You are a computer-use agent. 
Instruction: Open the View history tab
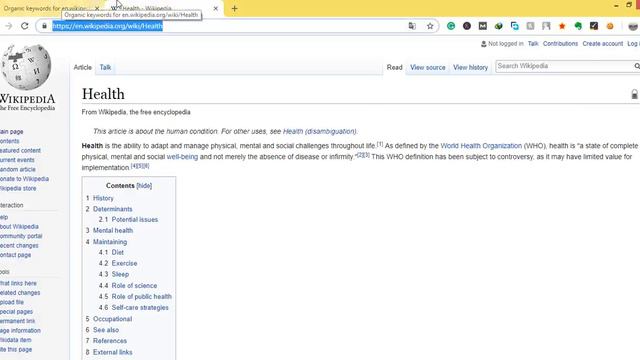pyautogui.click(x=470, y=67)
